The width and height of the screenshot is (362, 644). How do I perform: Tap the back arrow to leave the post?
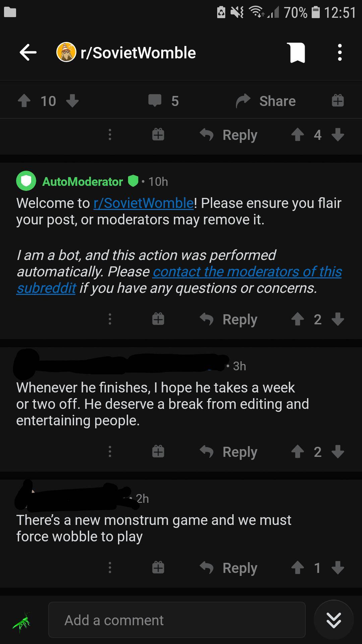pyautogui.click(x=28, y=53)
